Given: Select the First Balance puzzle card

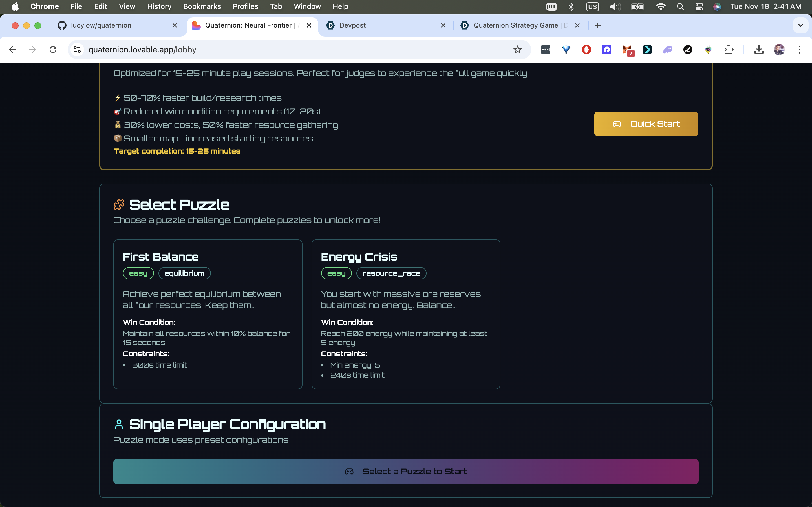Looking at the screenshot, I should (207, 314).
